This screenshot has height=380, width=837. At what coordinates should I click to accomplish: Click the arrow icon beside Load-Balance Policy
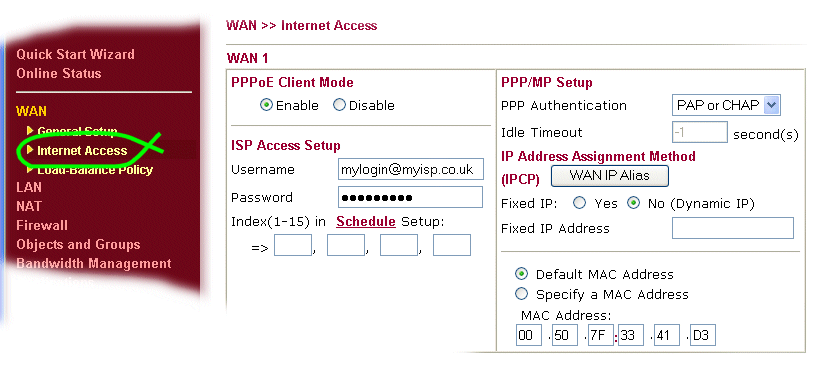coord(30,169)
